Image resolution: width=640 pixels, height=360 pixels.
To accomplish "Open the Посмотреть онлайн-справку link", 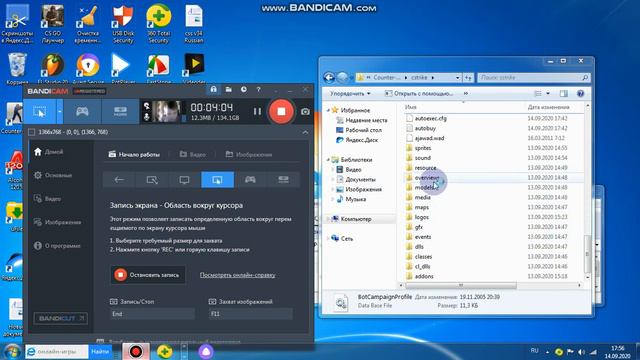I will 238,275.
